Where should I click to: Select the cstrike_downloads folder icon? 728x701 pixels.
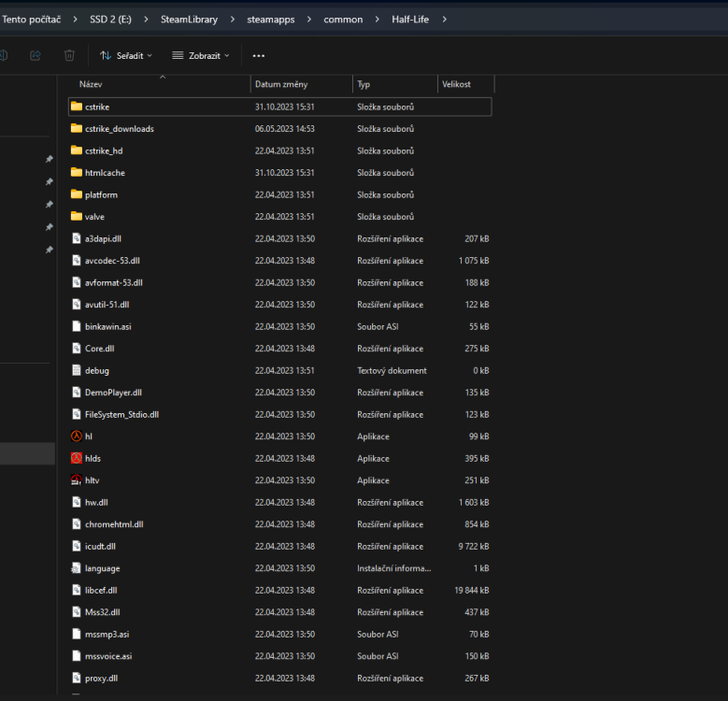(x=77, y=129)
